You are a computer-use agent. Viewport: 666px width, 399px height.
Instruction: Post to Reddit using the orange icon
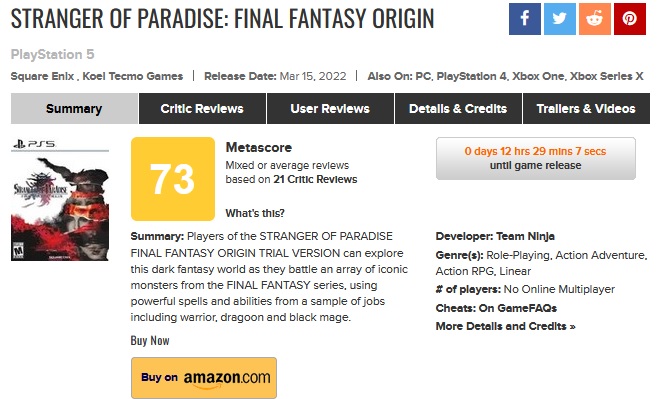(595, 19)
